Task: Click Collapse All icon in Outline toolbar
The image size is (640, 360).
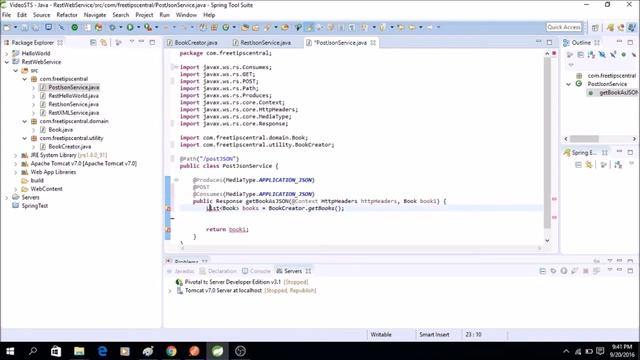Action: [x=580, y=55]
